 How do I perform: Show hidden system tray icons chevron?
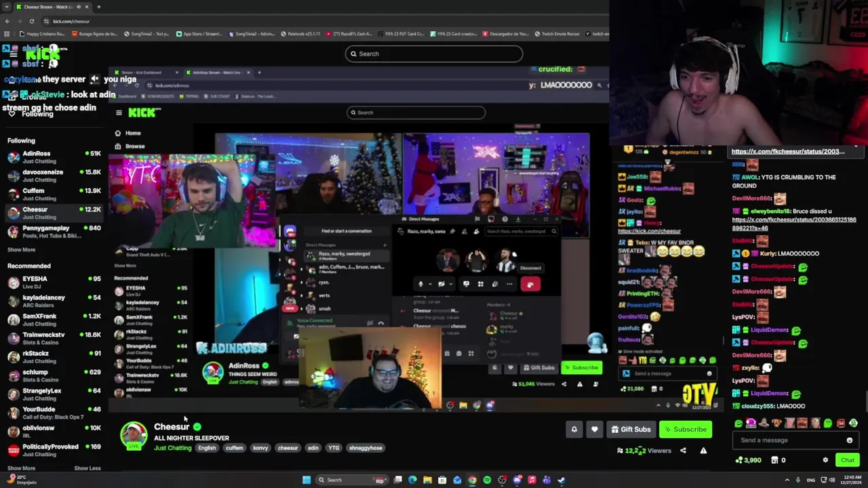(787, 480)
